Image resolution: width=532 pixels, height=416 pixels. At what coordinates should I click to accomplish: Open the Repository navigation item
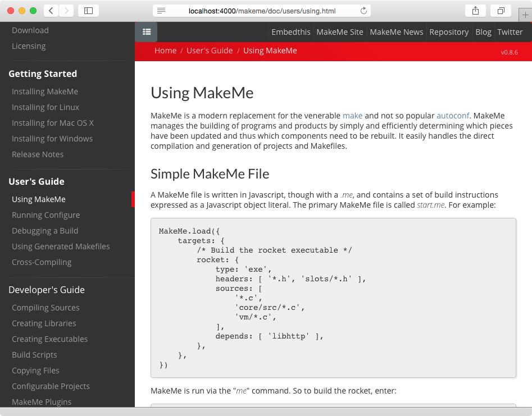click(x=449, y=32)
